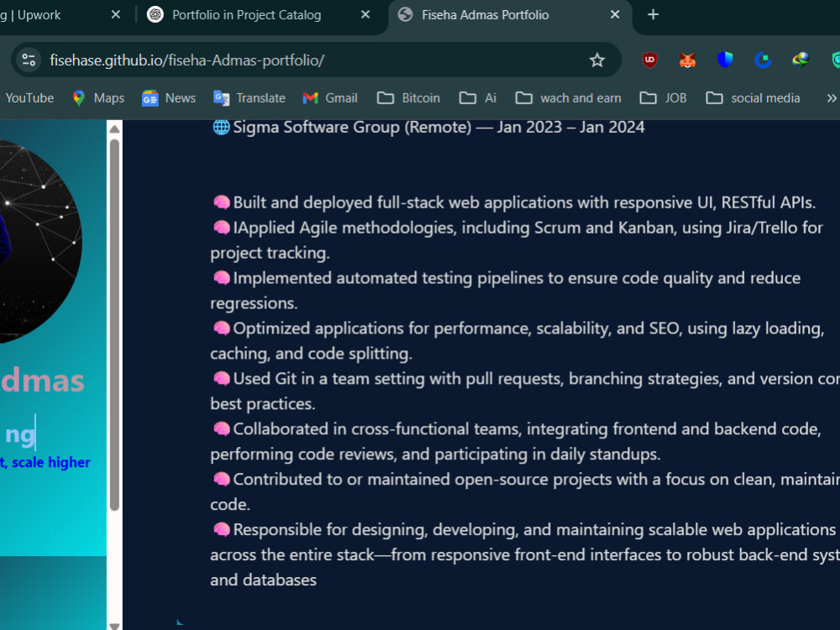The width and height of the screenshot is (840, 630).
Task: Click the address bar URL field
Action: click(x=316, y=60)
